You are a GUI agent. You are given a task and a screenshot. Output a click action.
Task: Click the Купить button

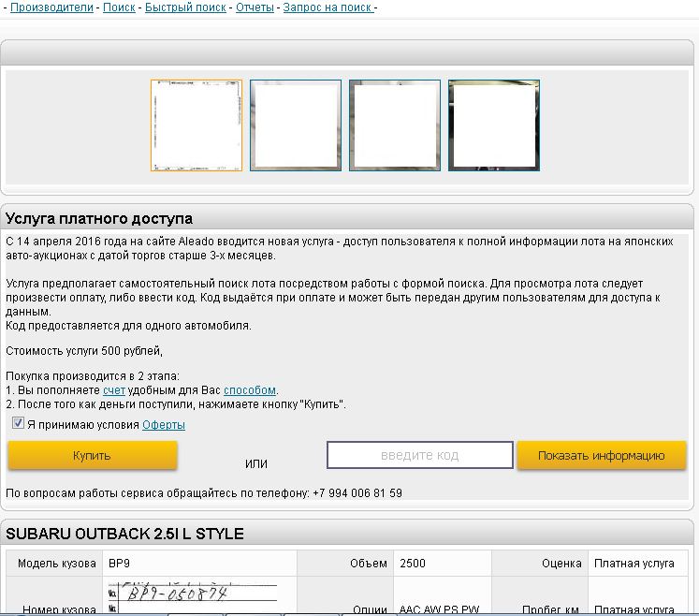click(93, 455)
